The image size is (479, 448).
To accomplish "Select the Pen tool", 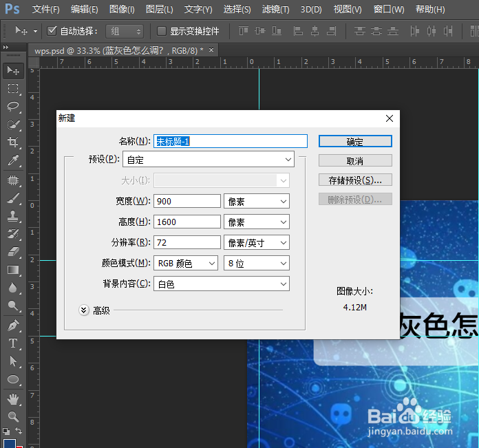I will click(13, 326).
